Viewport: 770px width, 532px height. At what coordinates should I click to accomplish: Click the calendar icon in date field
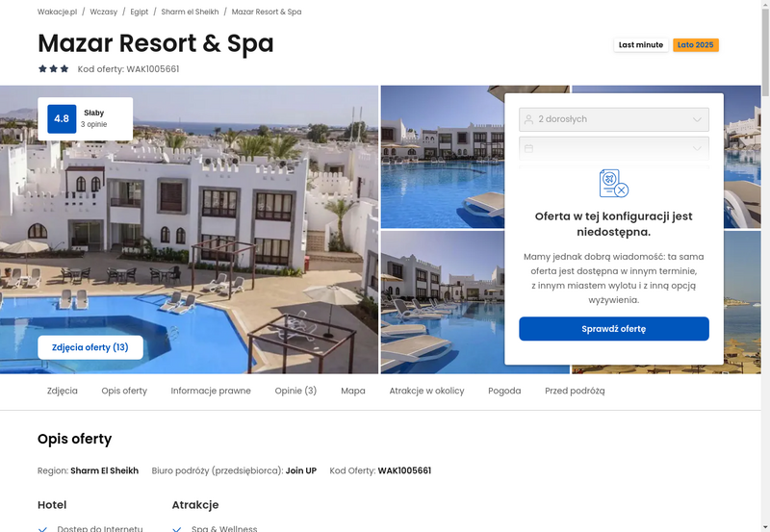(x=528, y=148)
